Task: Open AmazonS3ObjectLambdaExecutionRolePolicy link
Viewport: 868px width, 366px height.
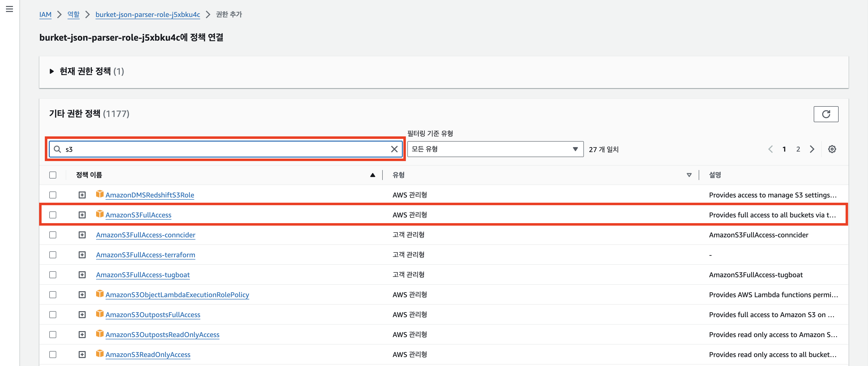Action: click(x=177, y=294)
